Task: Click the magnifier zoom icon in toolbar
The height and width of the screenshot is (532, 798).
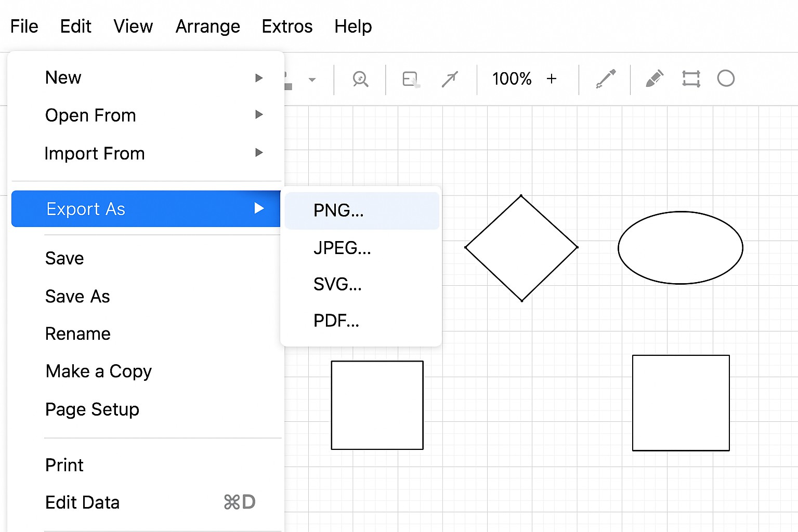Action: click(x=360, y=79)
